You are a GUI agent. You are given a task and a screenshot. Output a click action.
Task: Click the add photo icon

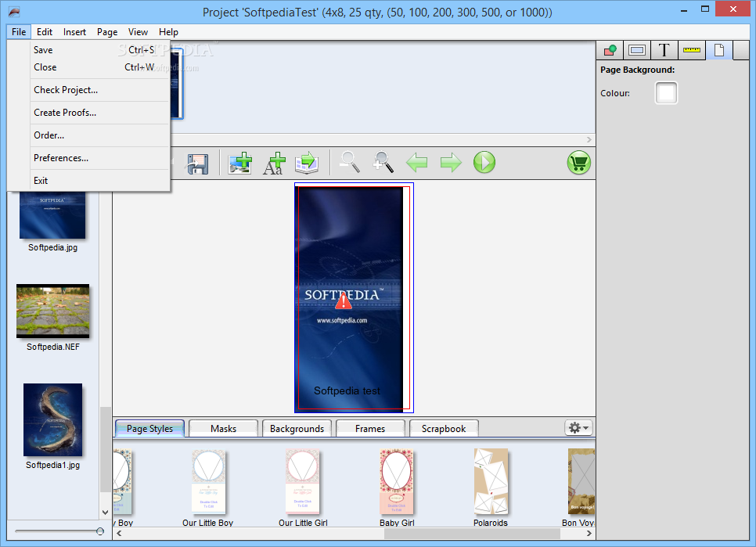[x=239, y=163]
